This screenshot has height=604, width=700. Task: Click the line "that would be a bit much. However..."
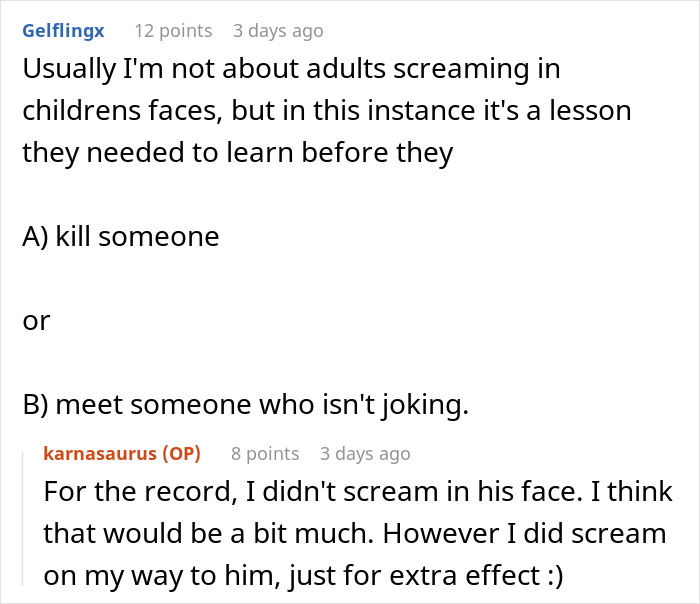[355, 534]
